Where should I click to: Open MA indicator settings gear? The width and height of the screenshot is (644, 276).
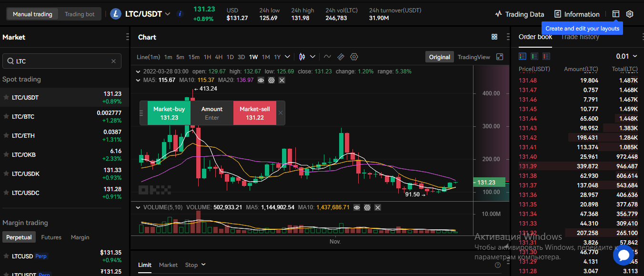[272, 80]
